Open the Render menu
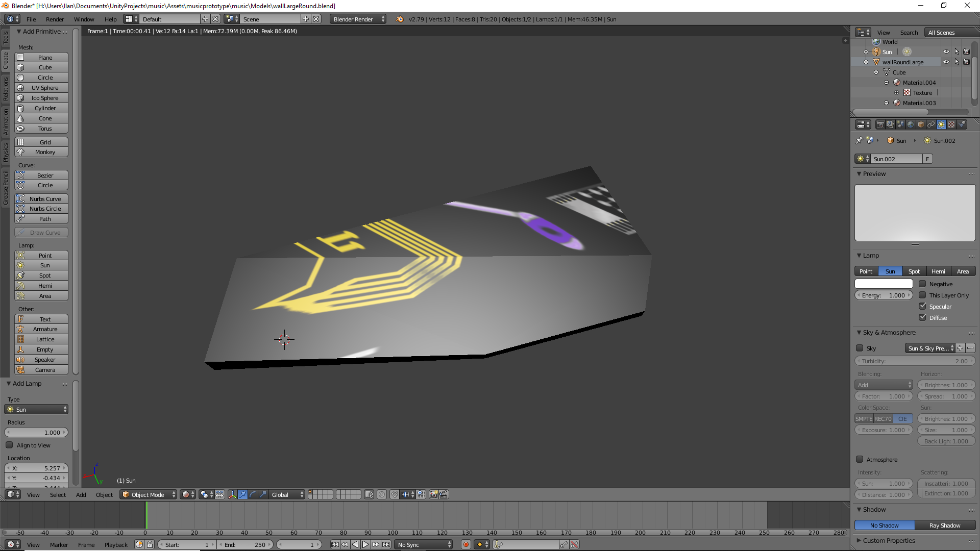This screenshot has width=980, height=551. (x=55, y=19)
